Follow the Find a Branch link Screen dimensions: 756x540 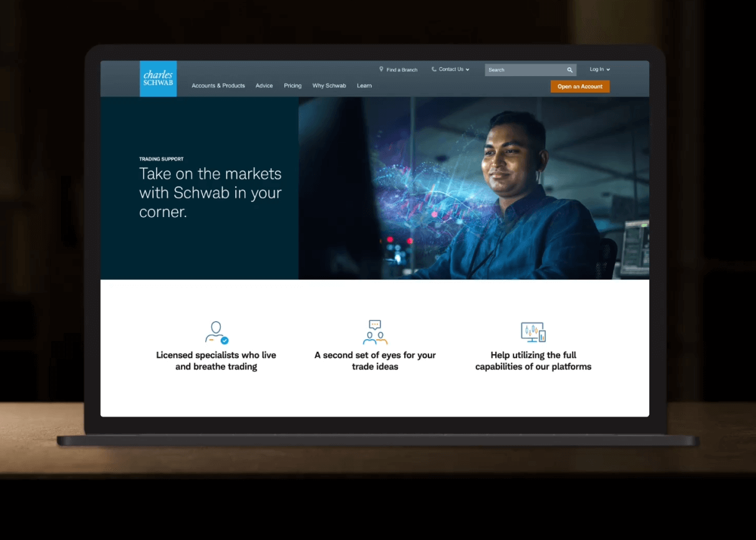point(402,70)
